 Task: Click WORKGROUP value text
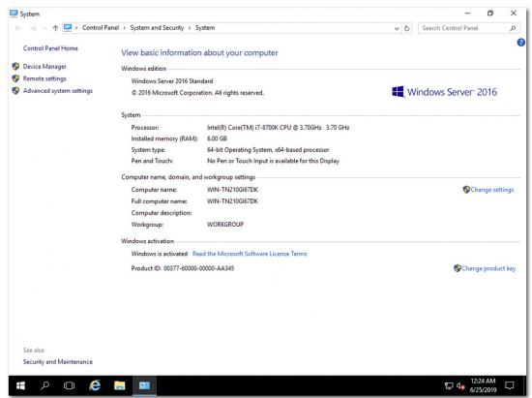coord(225,225)
